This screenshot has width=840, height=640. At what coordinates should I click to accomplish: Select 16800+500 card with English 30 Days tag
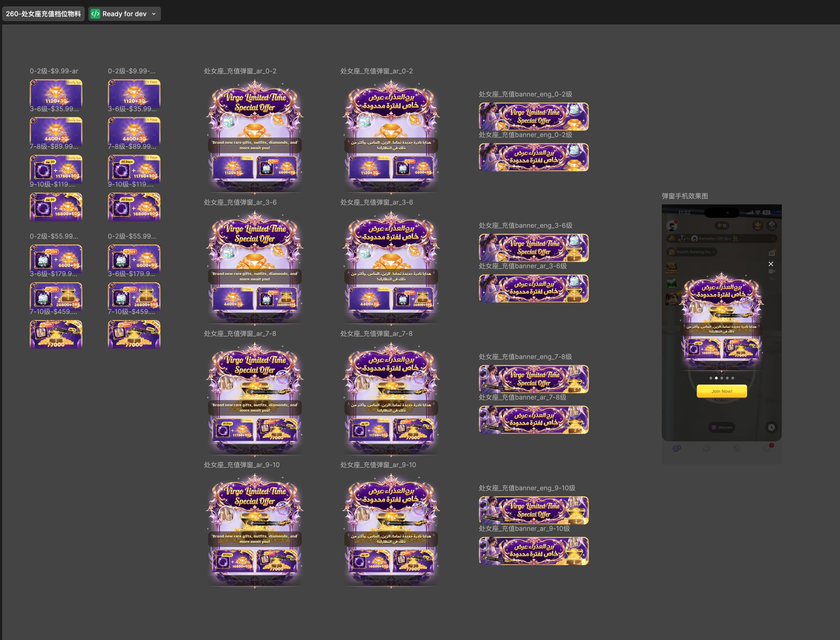pos(134,207)
